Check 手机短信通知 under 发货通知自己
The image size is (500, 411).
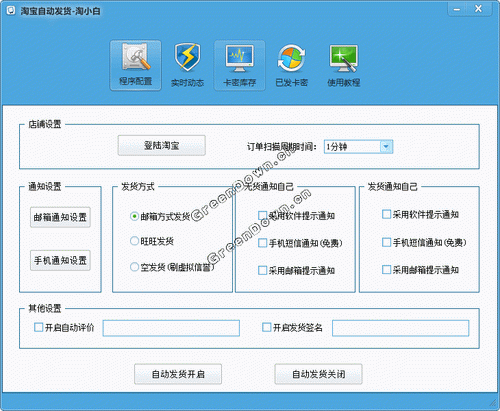[386, 242]
